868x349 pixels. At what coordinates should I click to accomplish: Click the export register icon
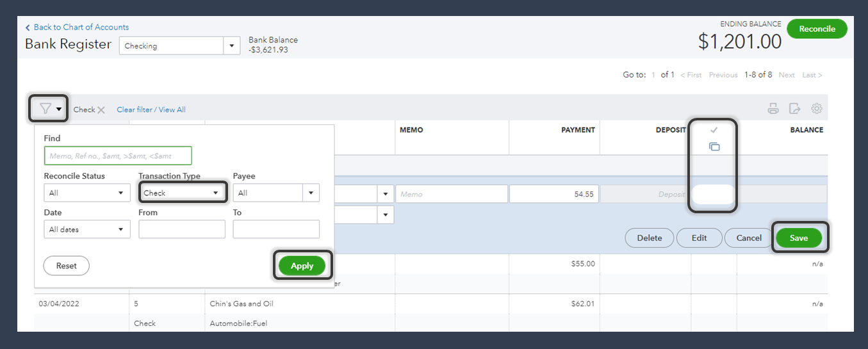794,109
